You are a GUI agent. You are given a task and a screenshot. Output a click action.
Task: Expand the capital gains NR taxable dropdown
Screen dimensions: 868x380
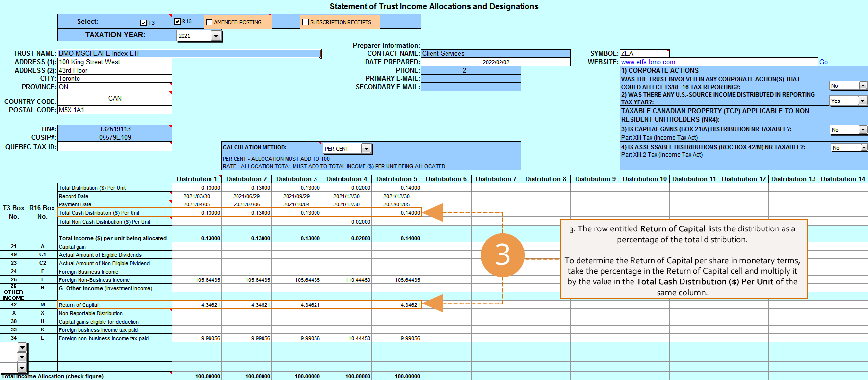[862, 130]
